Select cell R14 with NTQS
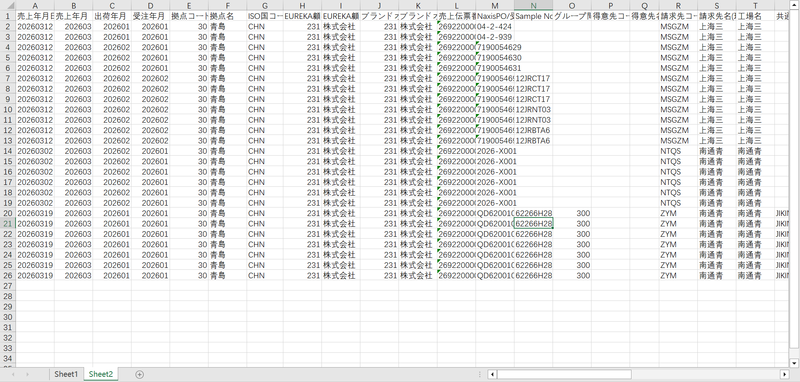The height and width of the screenshot is (382, 800). 678,151
